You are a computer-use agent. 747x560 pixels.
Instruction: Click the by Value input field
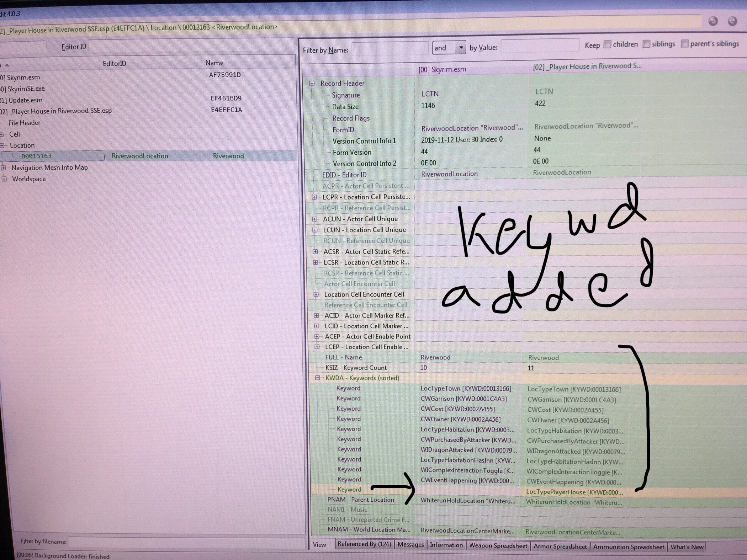click(x=540, y=46)
